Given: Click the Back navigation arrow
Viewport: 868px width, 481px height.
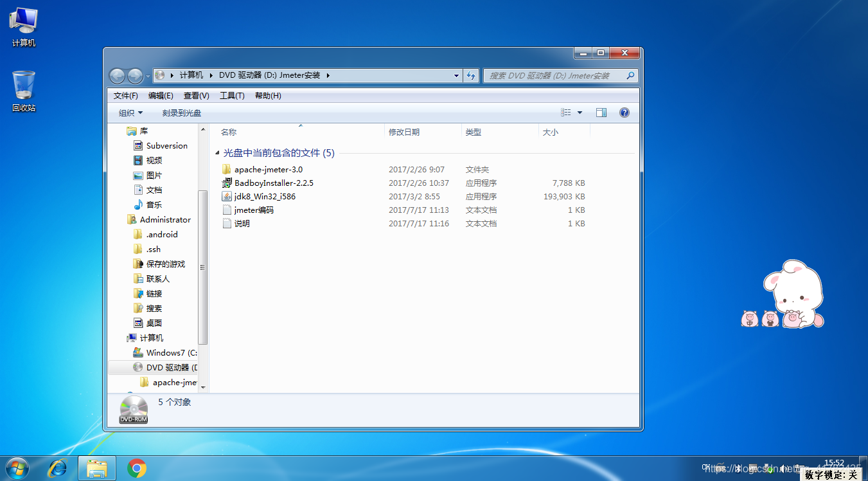Looking at the screenshot, I should (117, 76).
